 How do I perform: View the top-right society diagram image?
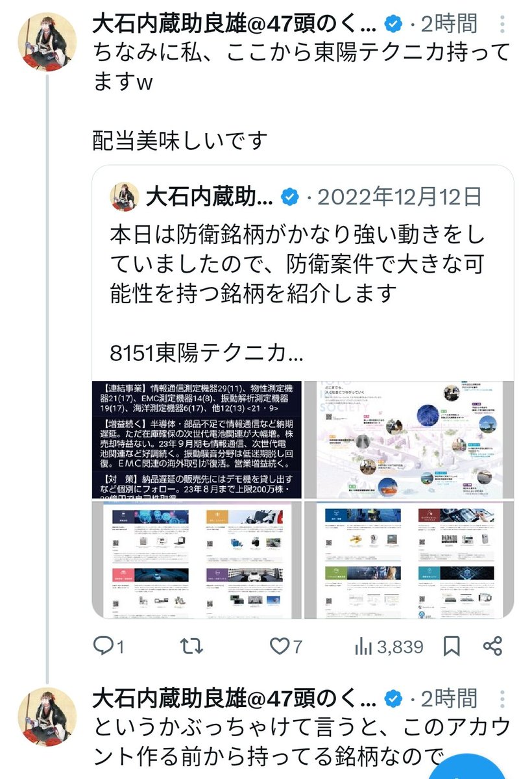tap(409, 439)
